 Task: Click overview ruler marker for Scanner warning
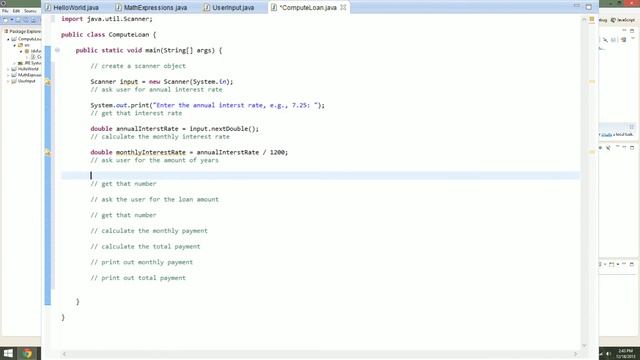(592, 82)
